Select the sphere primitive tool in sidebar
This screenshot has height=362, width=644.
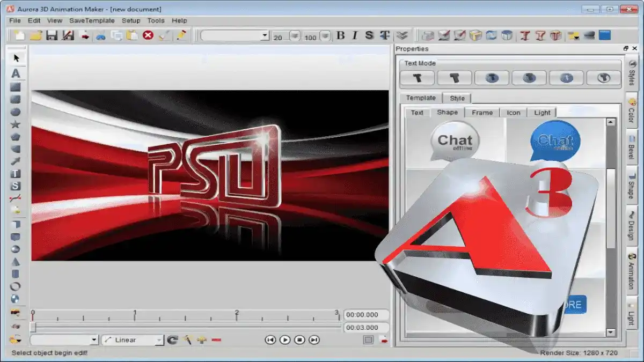point(16,249)
